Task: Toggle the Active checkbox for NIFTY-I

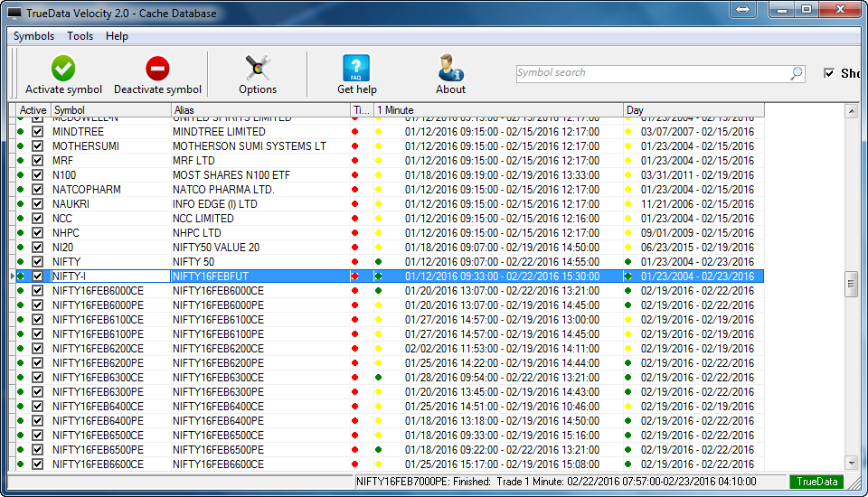Action: (x=37, y=277)
